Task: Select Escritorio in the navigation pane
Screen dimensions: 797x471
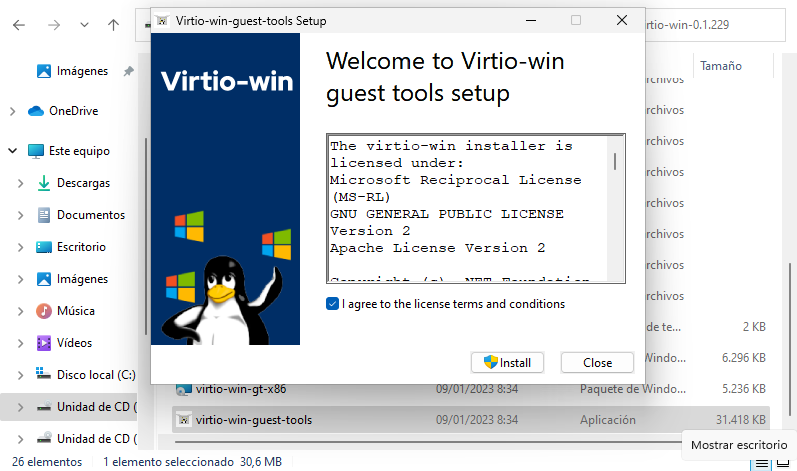Action: pyautogui.click(x=81, y=247)
